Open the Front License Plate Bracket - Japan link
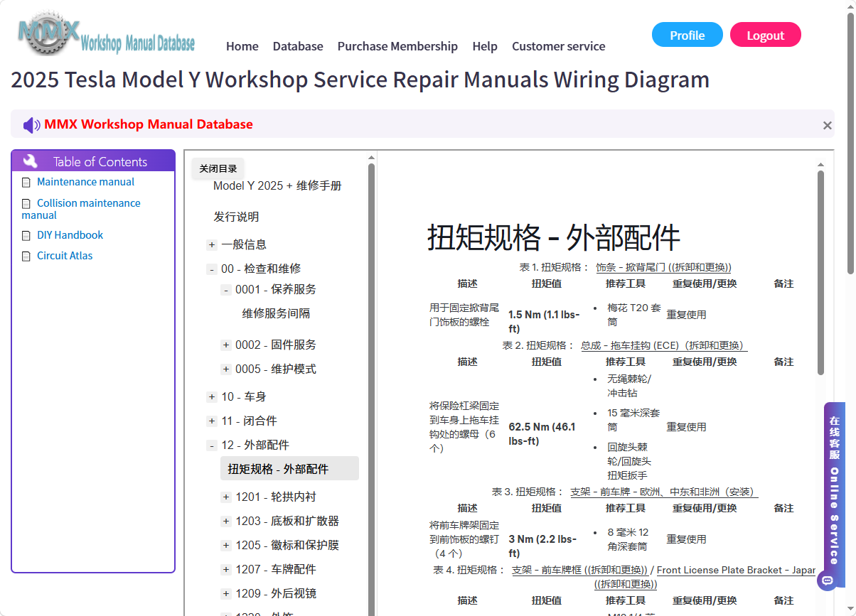This screenshot has width=856, height=616. 736,570
